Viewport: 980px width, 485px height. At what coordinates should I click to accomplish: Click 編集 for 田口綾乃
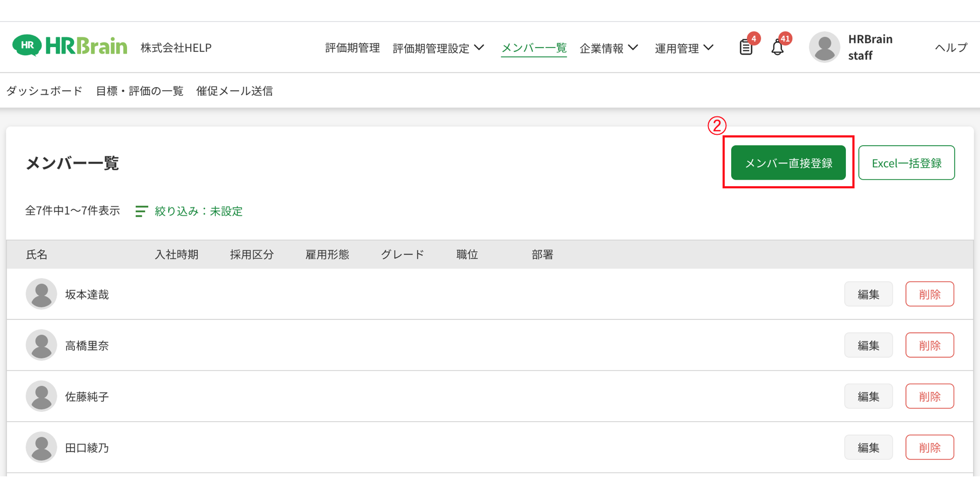pos(869,447)
